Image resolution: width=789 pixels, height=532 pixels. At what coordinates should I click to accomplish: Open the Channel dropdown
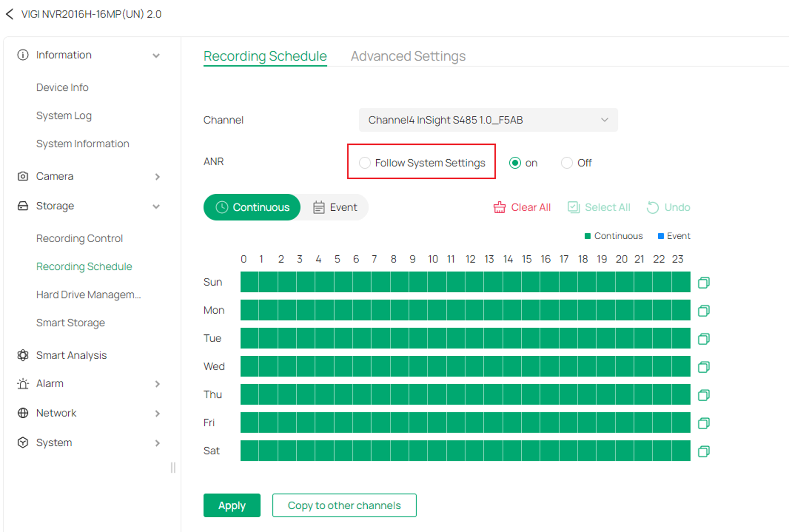[x=488, y=120]
